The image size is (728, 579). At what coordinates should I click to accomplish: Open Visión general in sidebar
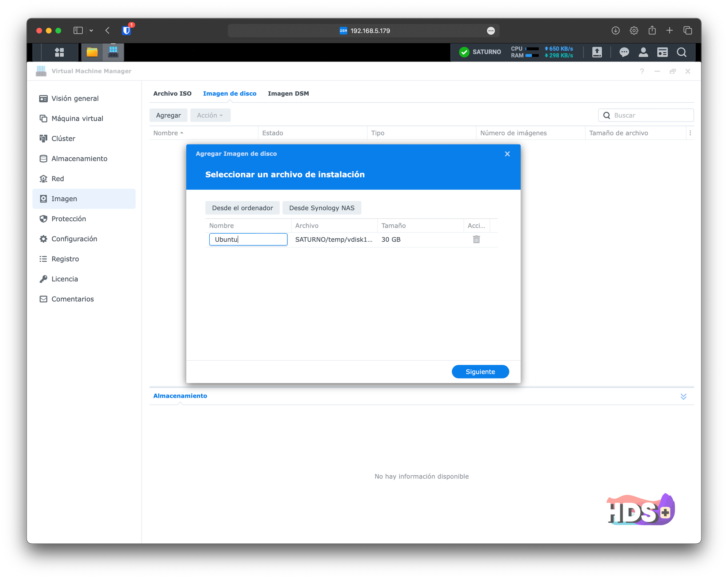pyautogui.click(x=84, y=99)
